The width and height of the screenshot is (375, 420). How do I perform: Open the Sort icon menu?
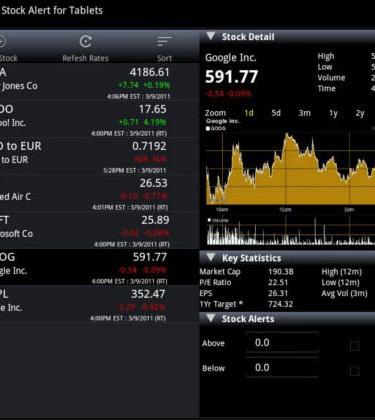tap(164, 42)
